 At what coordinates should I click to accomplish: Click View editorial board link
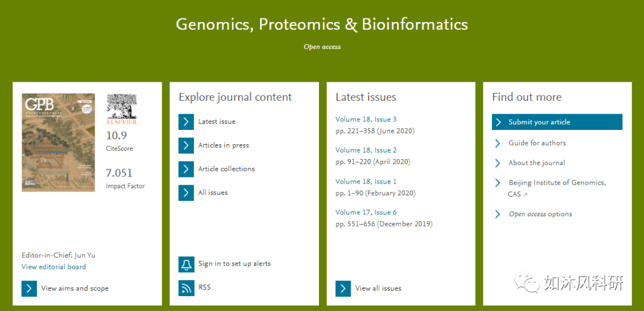pos(54,267)
